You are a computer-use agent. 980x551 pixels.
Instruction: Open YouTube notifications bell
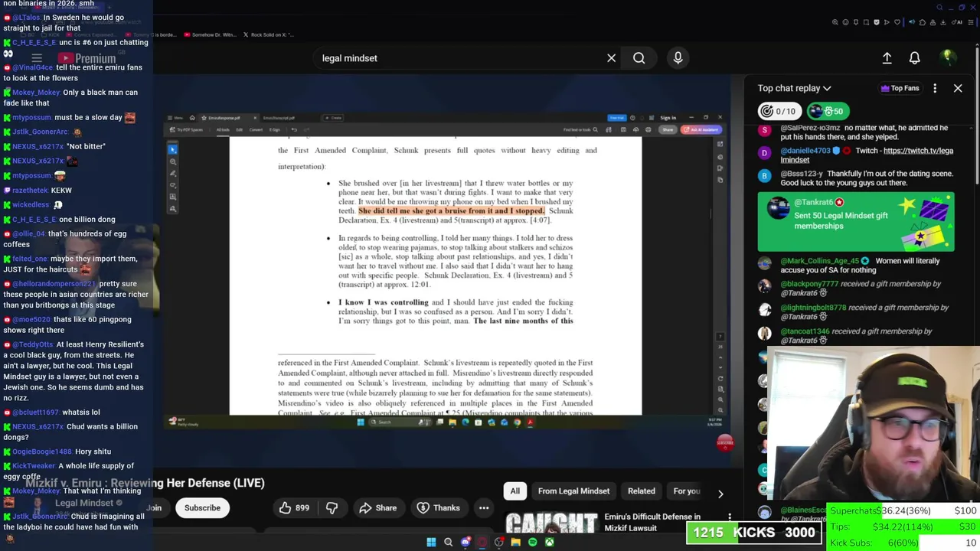pos(914,58)
